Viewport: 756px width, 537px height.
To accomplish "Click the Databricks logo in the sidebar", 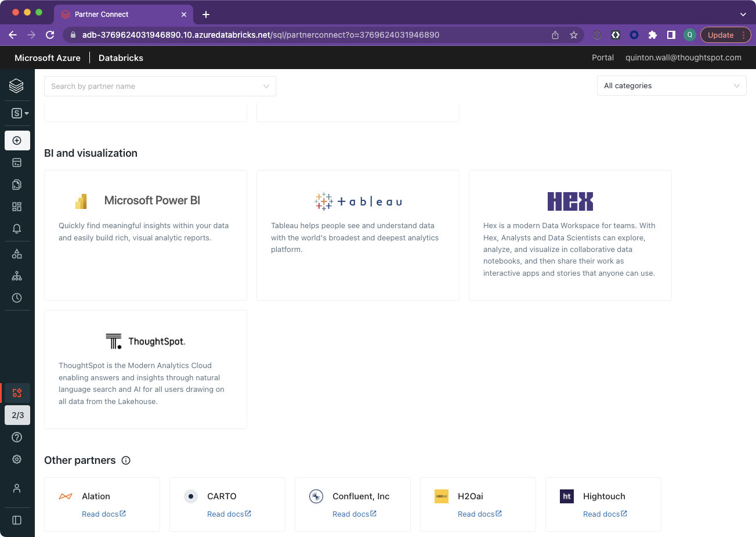I will click(x=16, y=86).
